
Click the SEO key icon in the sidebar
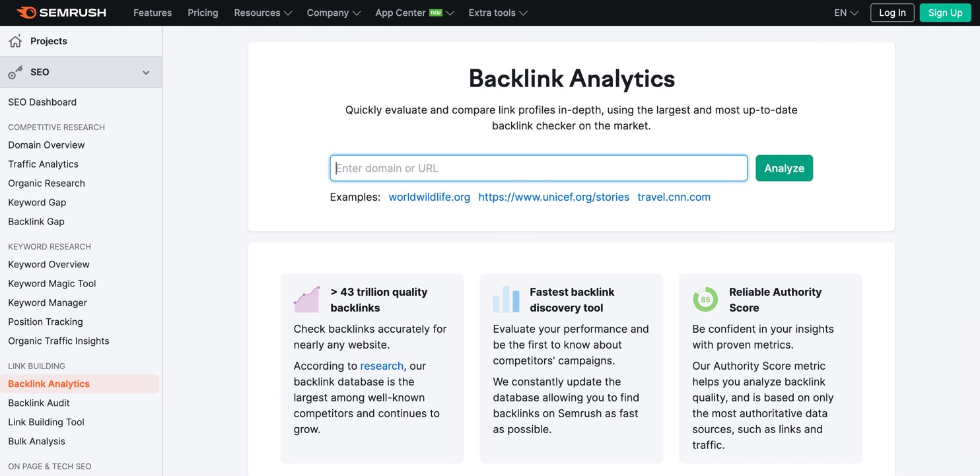click(x=15, y=72)
